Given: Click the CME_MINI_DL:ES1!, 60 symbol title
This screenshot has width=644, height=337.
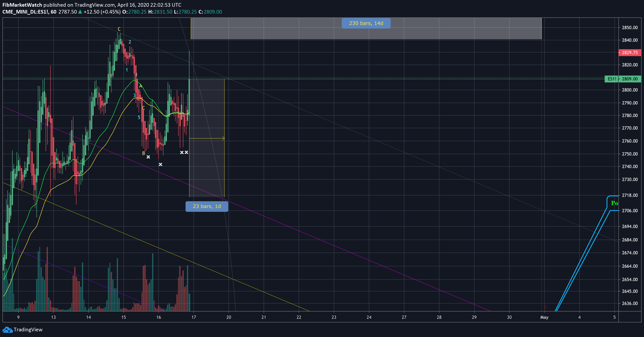Looking at the screenshot, I should pyautogui.click(x=29, y=12).
